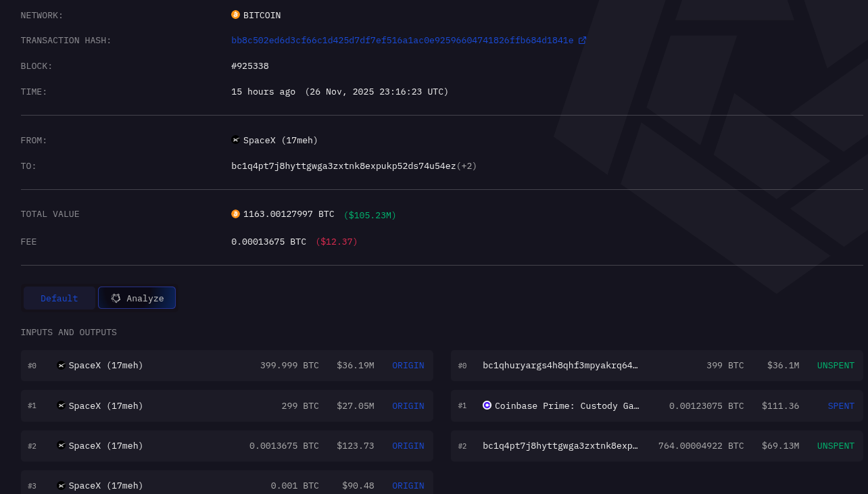This screenshot has width=868, height=494.
Task: Switch to the Default view tab
Action: pyautogui.click(x=59, y=298)
